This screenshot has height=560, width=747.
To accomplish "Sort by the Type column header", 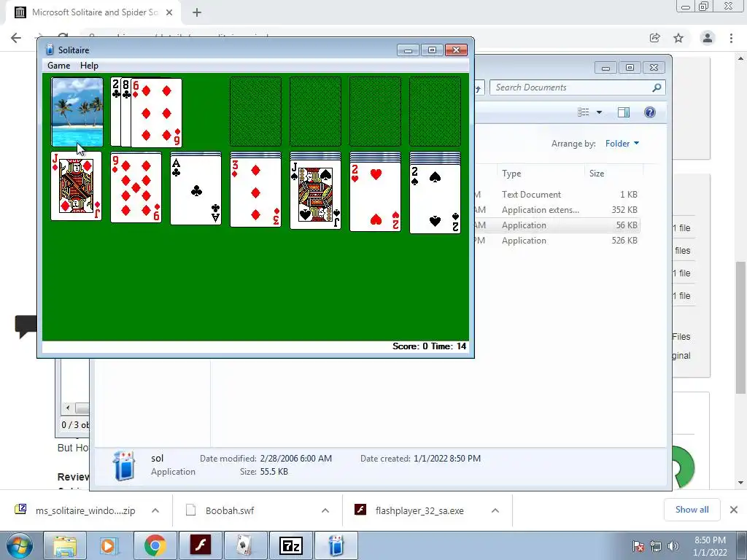I will coord(511,174).
